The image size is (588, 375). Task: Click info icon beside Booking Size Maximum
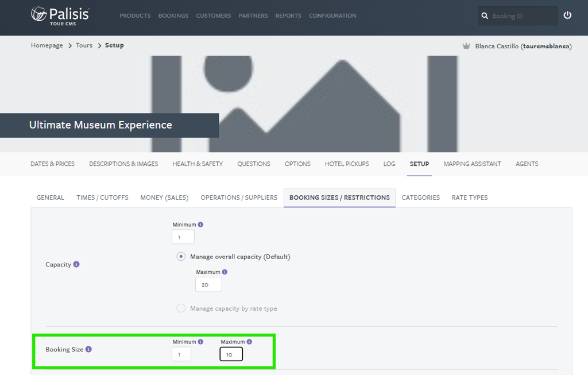(x=249, y=342)
